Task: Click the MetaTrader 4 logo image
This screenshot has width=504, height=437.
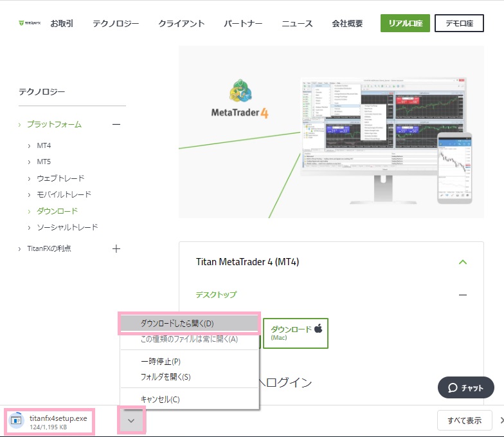Action: [x=240, y=99]
